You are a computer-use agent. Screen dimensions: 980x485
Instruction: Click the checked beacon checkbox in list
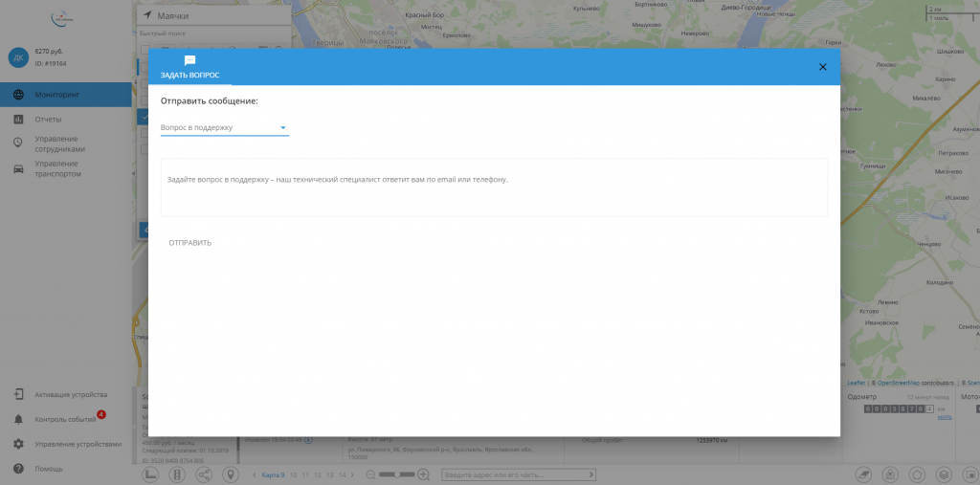144,117
